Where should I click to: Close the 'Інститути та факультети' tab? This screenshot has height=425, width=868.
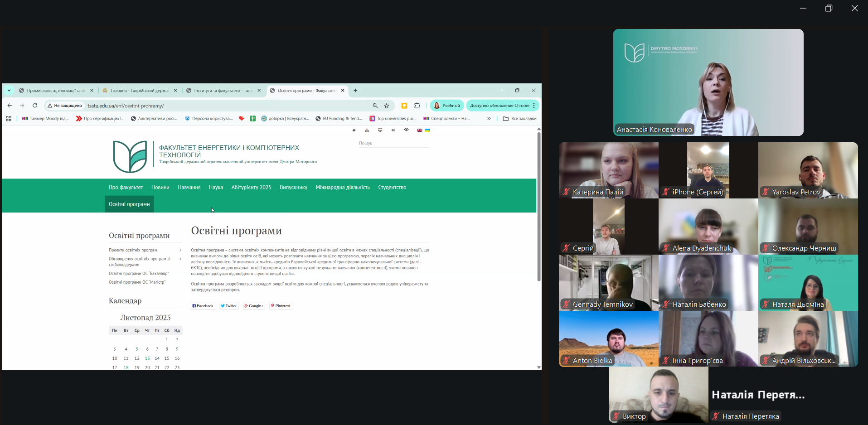tap(259, 91)
